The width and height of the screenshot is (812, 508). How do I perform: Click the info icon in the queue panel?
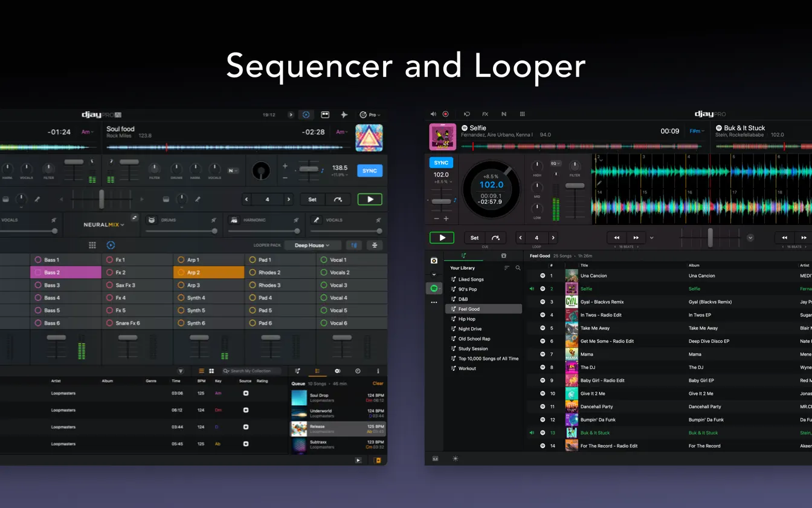pos(378,371)
